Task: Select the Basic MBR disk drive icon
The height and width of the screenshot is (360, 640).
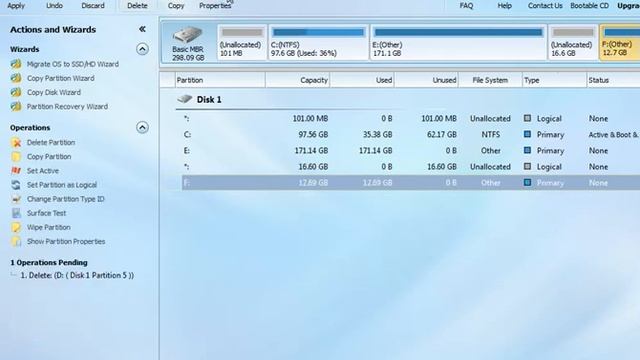Action: [x=188, y=35]
